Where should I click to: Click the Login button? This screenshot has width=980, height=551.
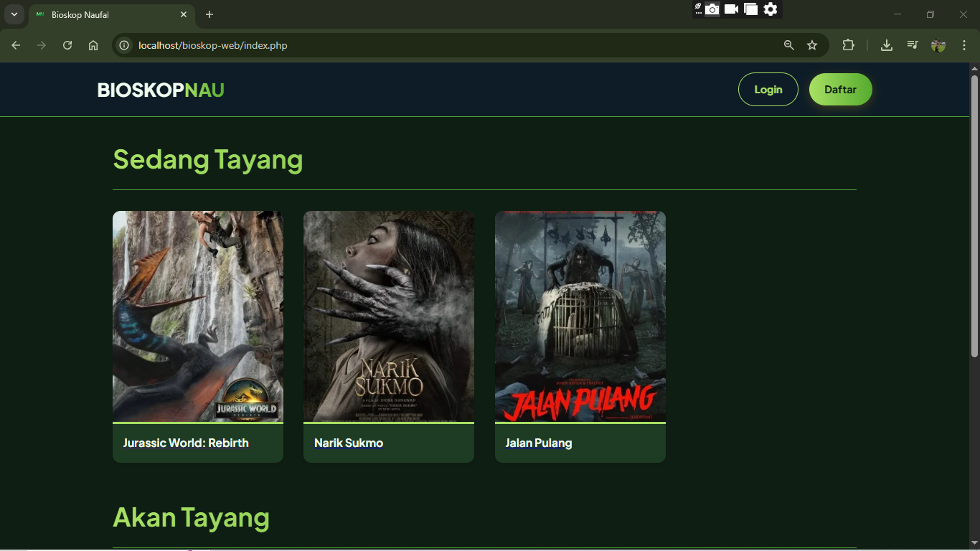[x=768, y=89]
